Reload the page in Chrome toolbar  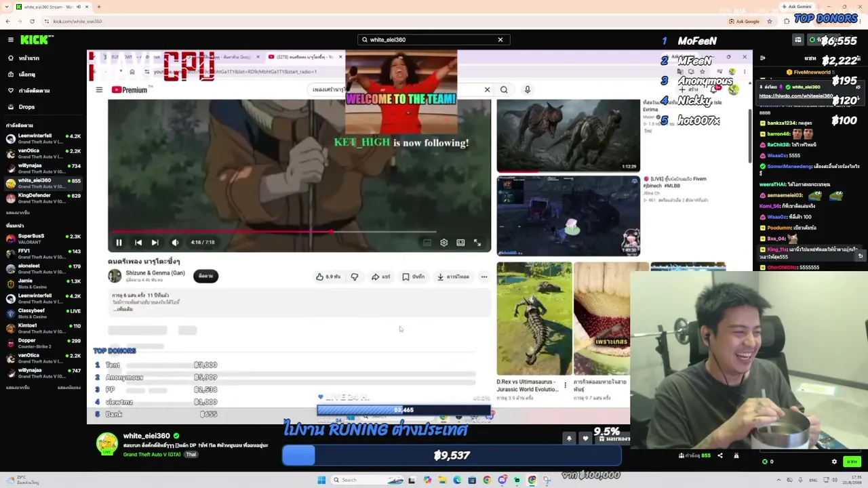click(x=32, y=21)
